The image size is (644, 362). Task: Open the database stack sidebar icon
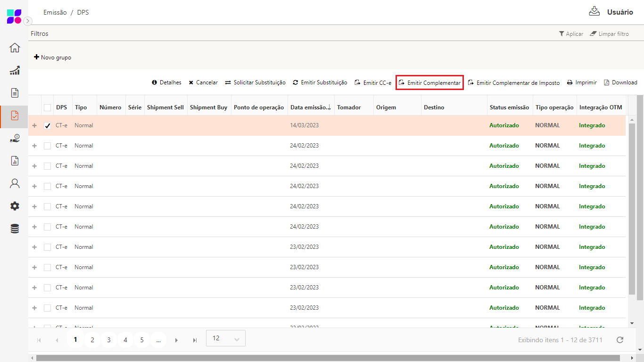(15, 229)
